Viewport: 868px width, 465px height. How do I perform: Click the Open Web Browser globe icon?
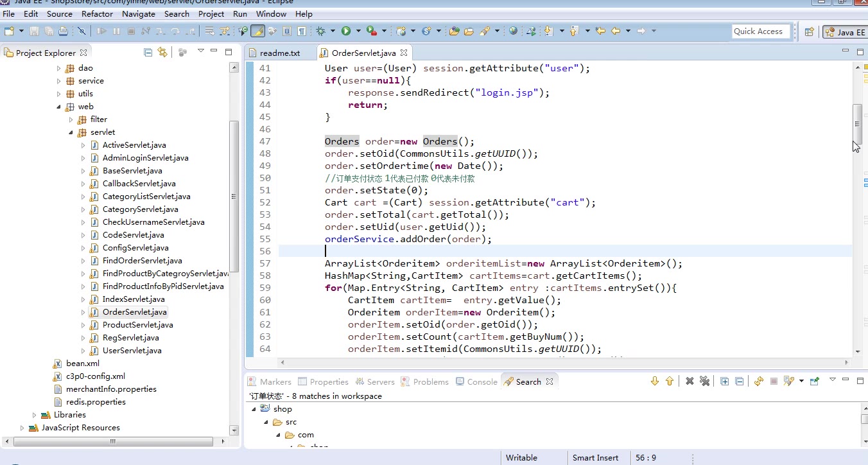(x=513, y=31)
